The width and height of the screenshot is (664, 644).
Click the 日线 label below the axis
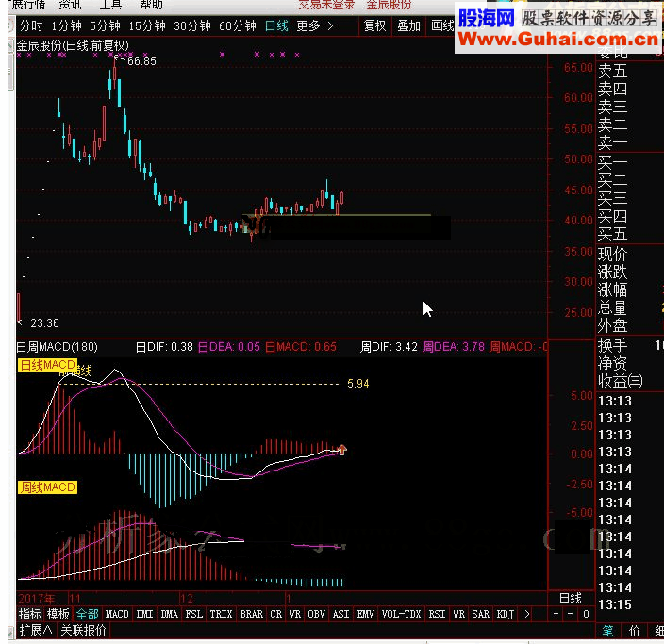coord(571,599)
